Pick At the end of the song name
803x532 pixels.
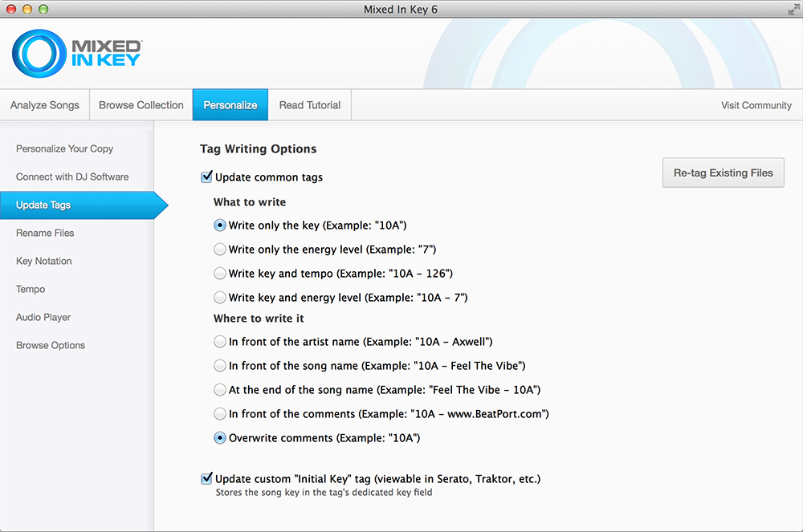pos(220,390)
